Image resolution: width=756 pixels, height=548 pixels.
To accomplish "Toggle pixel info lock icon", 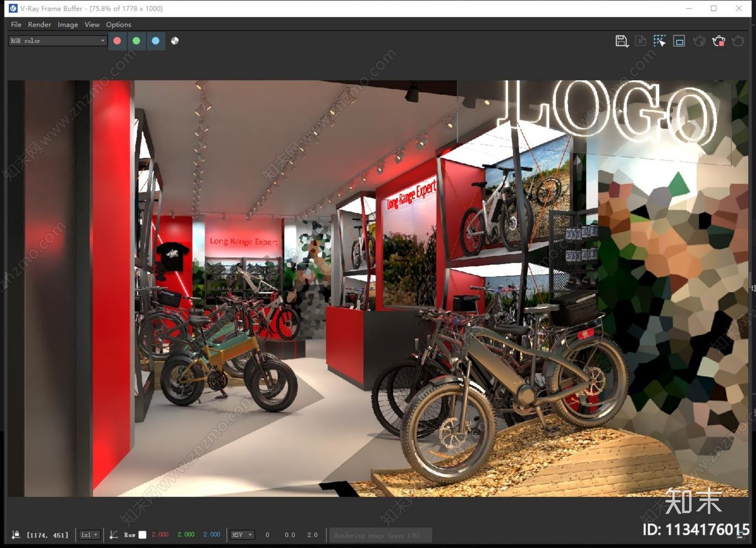I will click(x=16, y=535).
